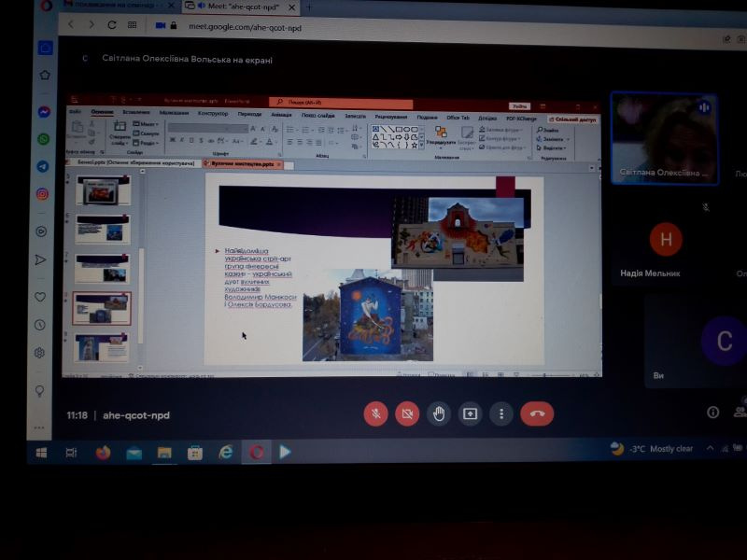Click the Переходи tab in shared PowerPoint
Screen dimensions: 747x560
tap(249, 114)
